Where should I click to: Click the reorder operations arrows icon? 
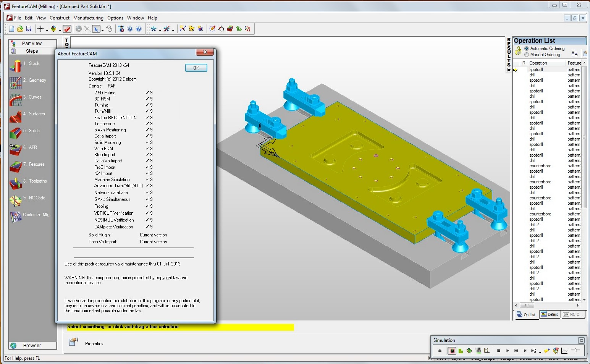575,53
